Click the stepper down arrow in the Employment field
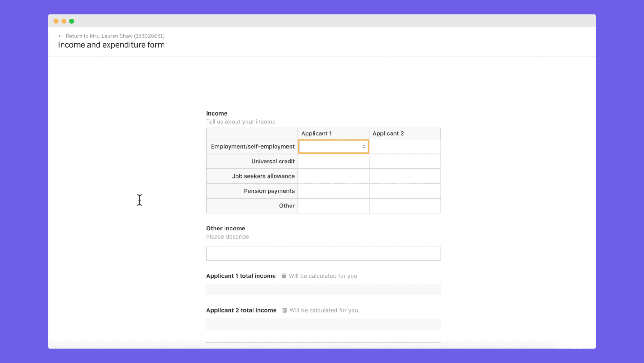644x363 pixels. 364,148
